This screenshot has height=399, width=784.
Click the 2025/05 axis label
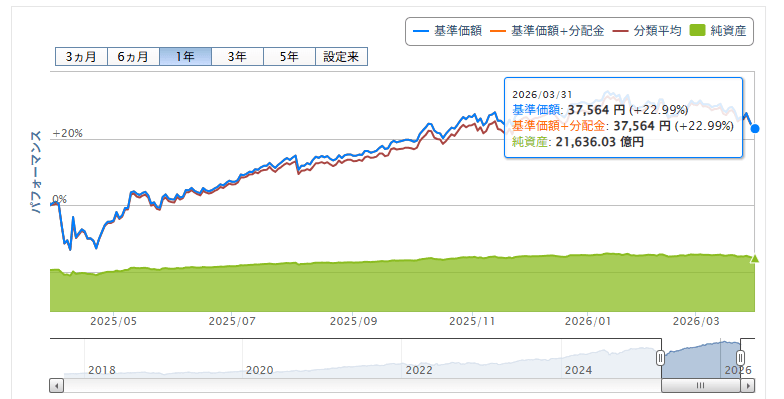pos(113,321)
